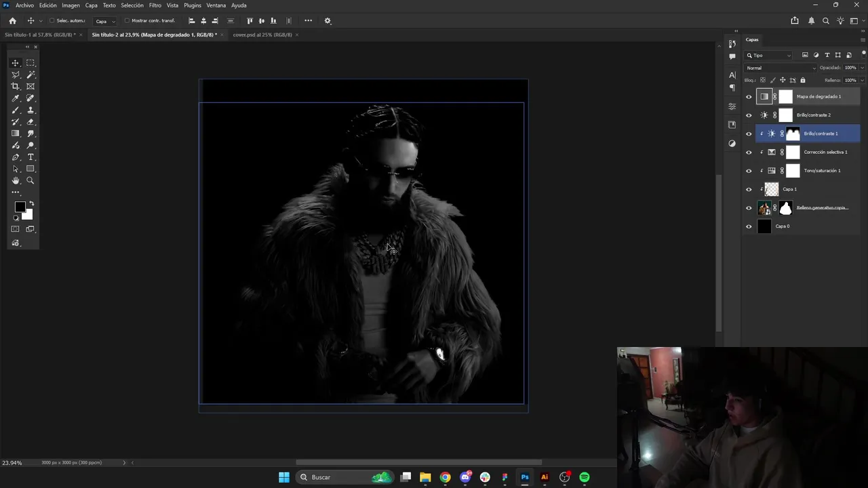Hide the Brillo/contraste 1 layer
This screenshot has height=488, width=868.
pos(749,134)
